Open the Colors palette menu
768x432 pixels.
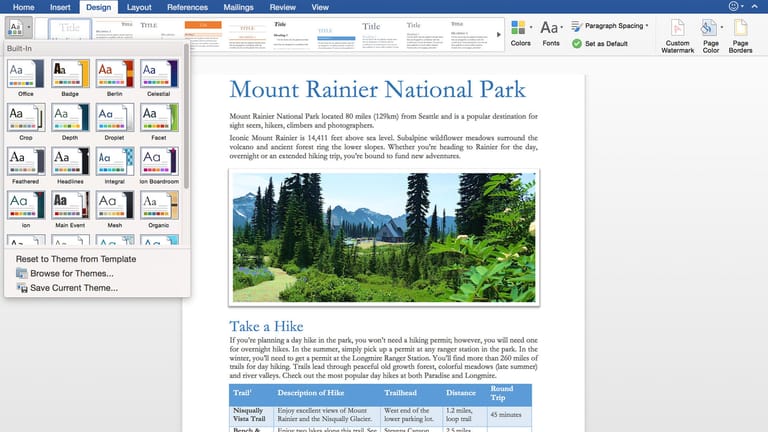click(520, 33)
